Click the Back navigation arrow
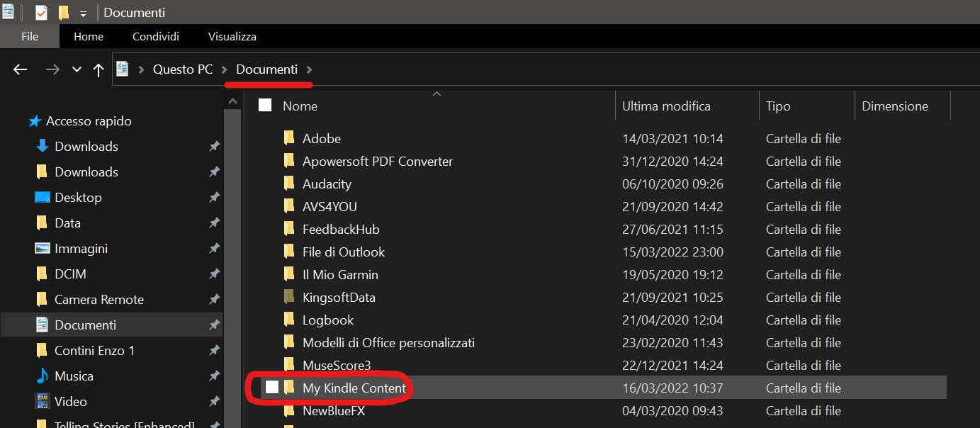The height and width of the screenshot is (428, 980). tap(20, 69)
